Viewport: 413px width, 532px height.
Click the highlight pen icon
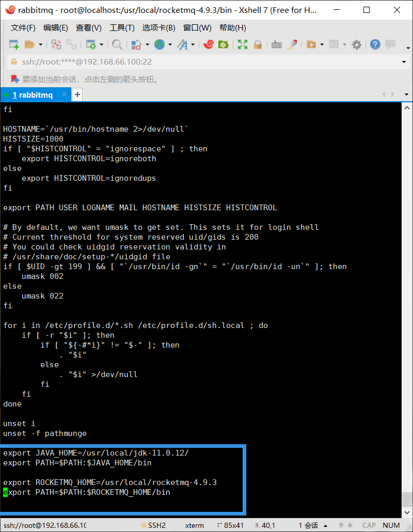(292, 44)
